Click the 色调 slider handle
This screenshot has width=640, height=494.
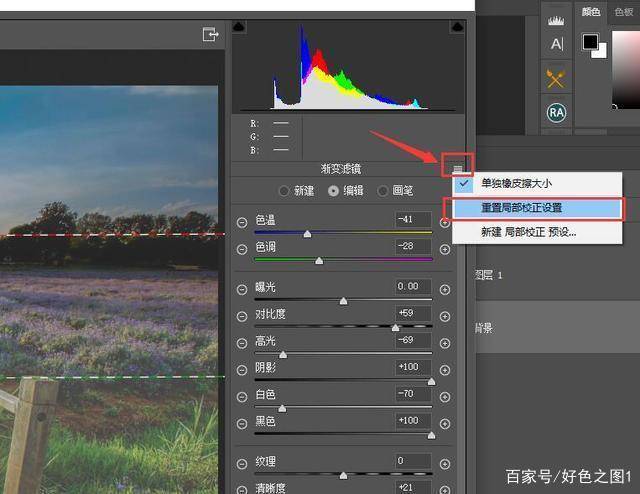coord(319,260)
